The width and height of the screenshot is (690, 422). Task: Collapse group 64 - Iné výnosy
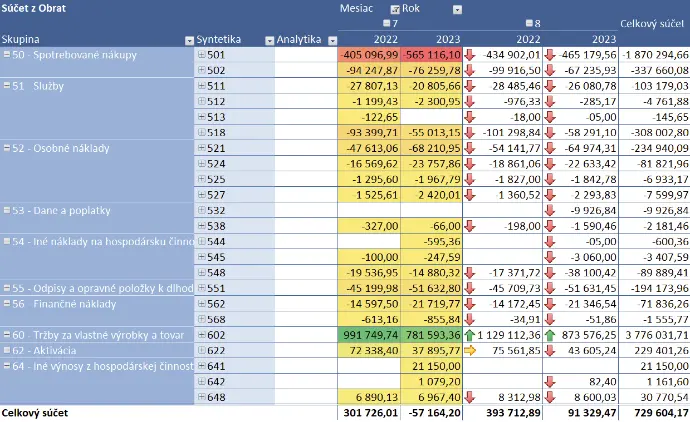(x=7, y=366)
